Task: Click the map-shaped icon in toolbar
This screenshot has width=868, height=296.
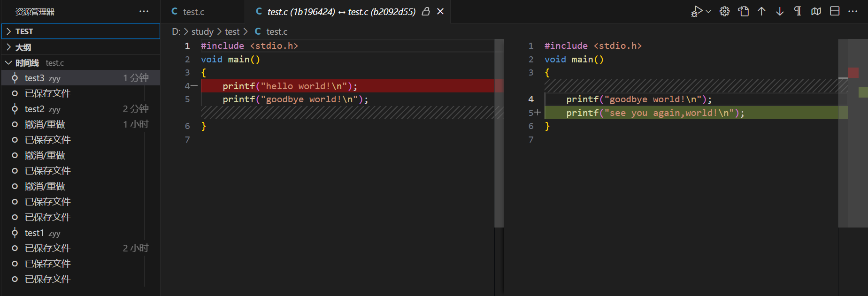Action: pos(816,11)
